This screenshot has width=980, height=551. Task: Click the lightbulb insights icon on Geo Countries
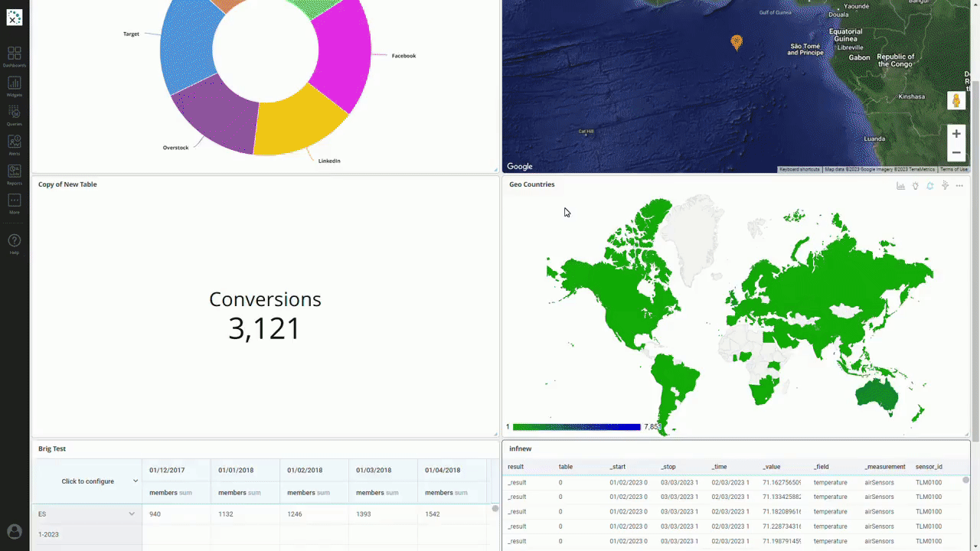click(x=915, y=186)
